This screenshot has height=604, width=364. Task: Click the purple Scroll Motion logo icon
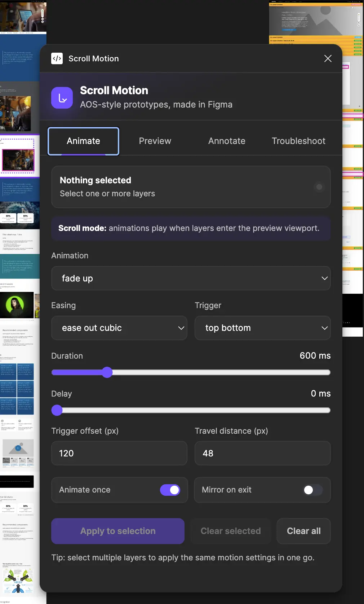click(x=62, y=98)
